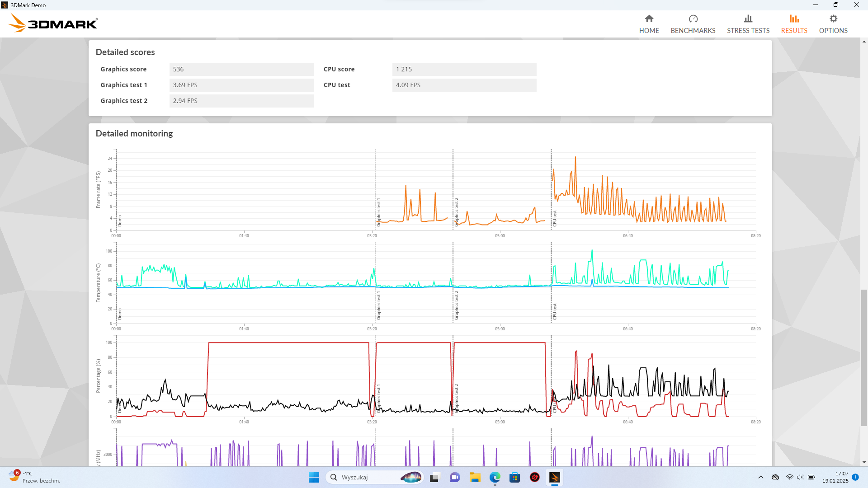Open Microsoft Edge from the taskbar
Image resolution: width=868 pixels, height=488 pixels.
click(x=495, y=477)
